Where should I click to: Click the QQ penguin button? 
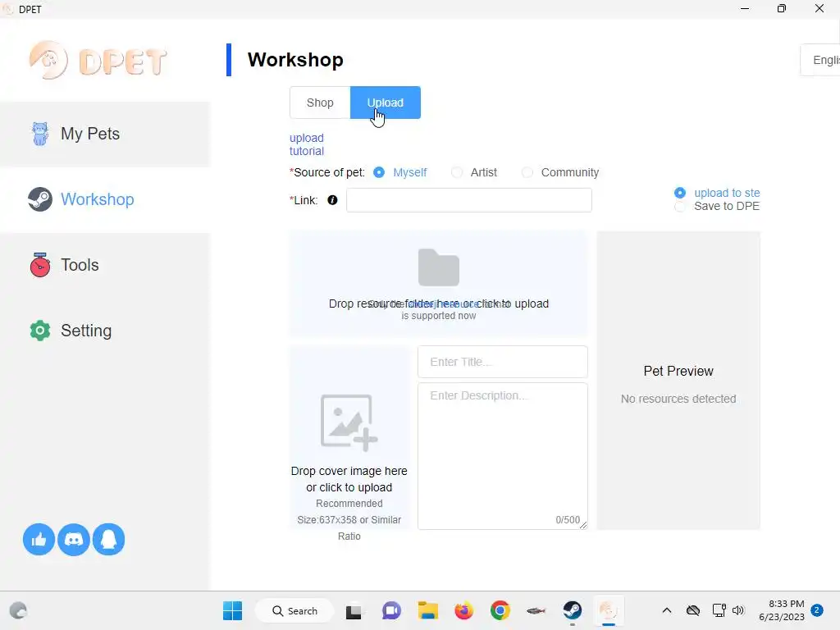pyautogui.click(x=109, y=540)
